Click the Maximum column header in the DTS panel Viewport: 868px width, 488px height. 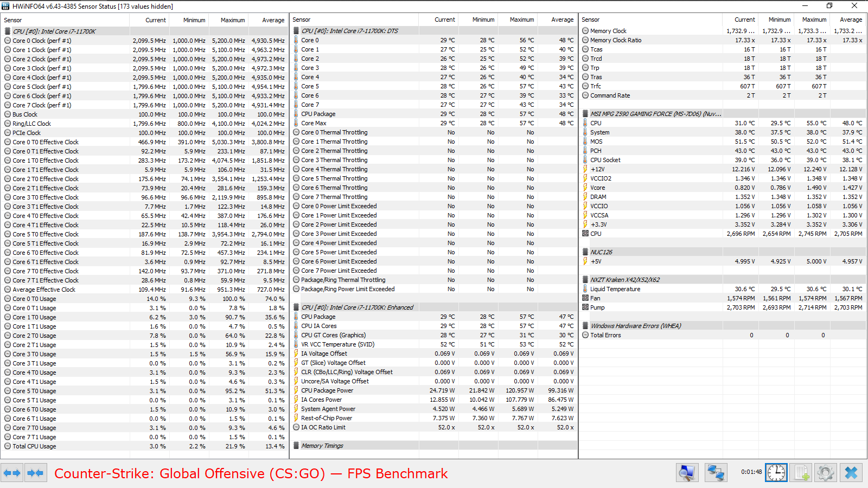[518, 20]
